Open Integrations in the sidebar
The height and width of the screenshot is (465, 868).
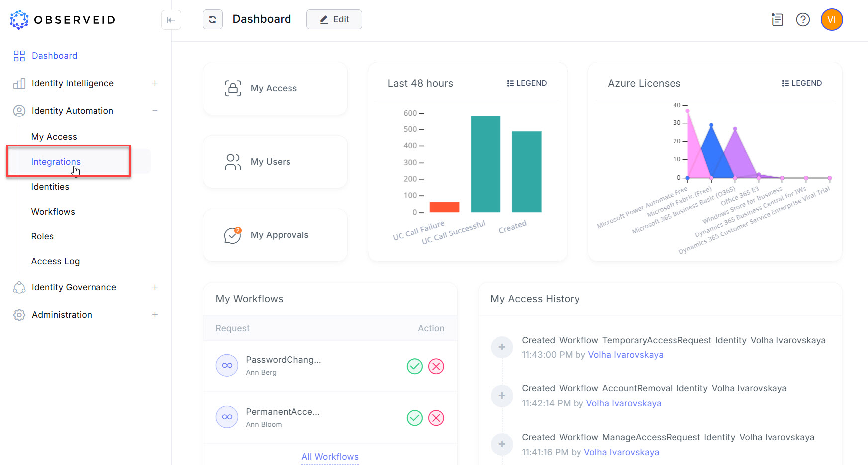[x=56, y=162]
